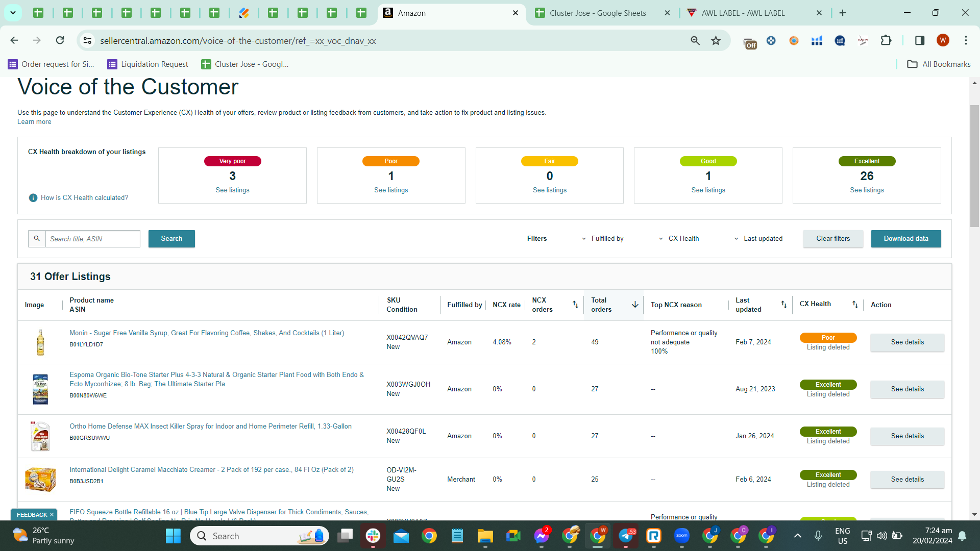Click Download data button
This screenshot has width=980, height=551.
tap(906, 239)
